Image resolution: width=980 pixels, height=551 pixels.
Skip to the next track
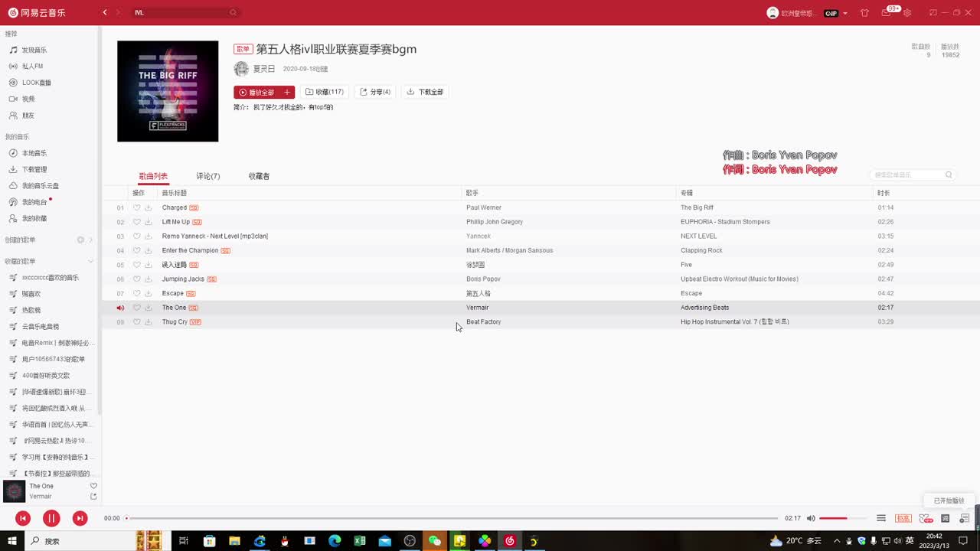[80, 518]
